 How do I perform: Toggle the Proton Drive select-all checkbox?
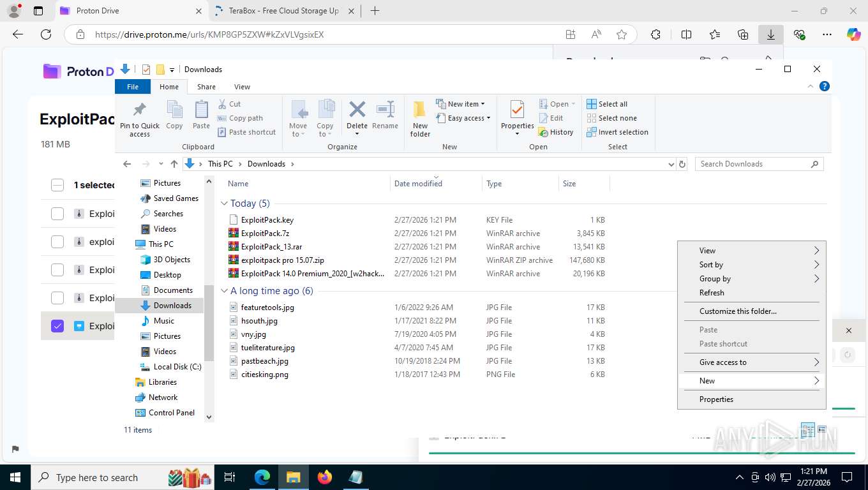[57, 185]
